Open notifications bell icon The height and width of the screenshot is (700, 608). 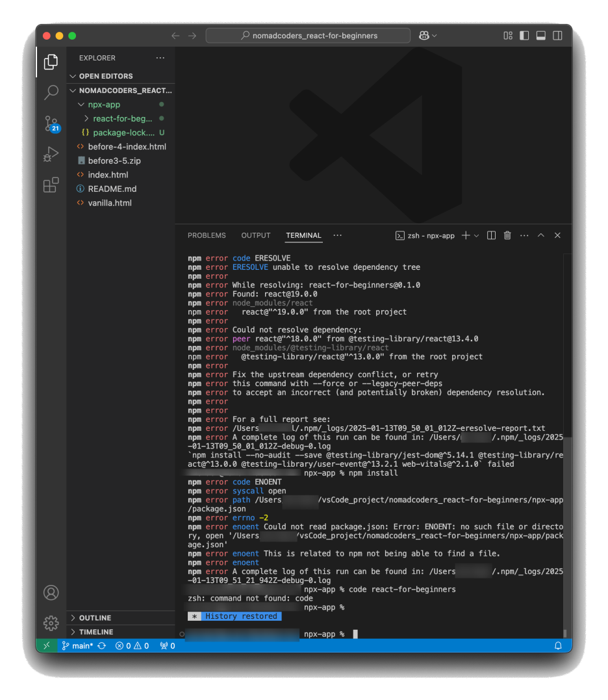pyautogui.click(x=557, y=645)
